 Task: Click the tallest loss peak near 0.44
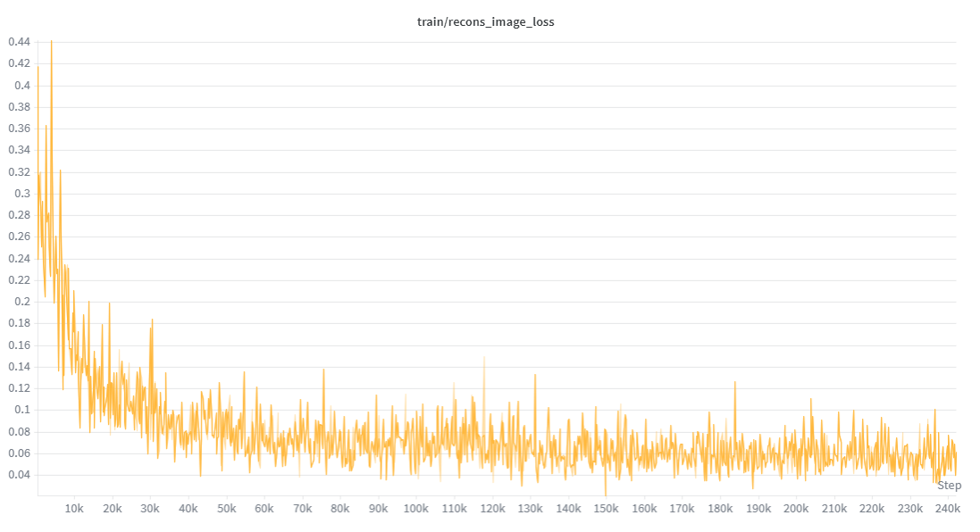(x=51, y=42)
